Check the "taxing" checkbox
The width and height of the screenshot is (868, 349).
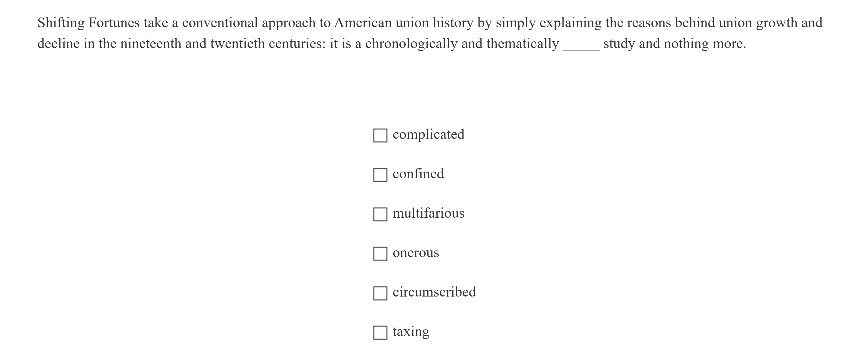381,333
